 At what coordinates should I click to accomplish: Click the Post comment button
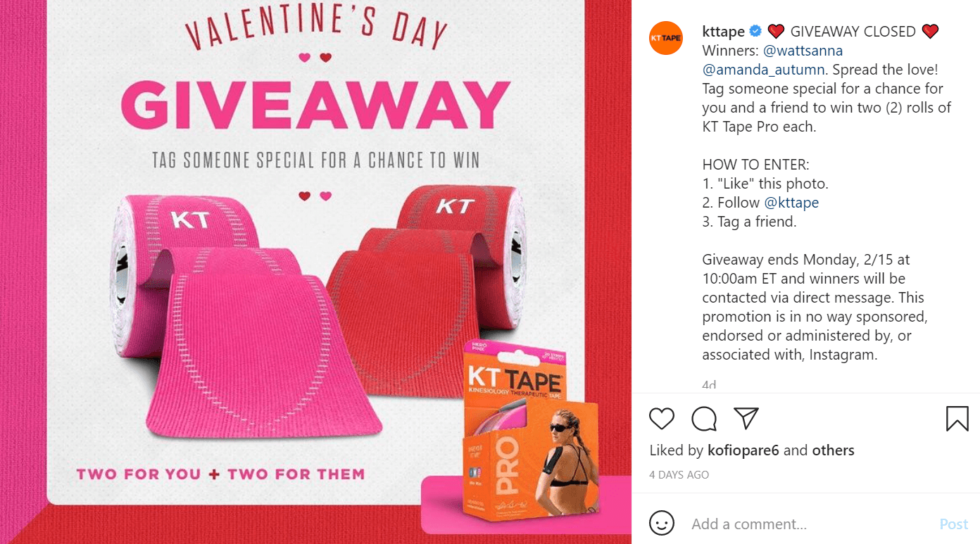pyautogui.click(x=954, y=524)
